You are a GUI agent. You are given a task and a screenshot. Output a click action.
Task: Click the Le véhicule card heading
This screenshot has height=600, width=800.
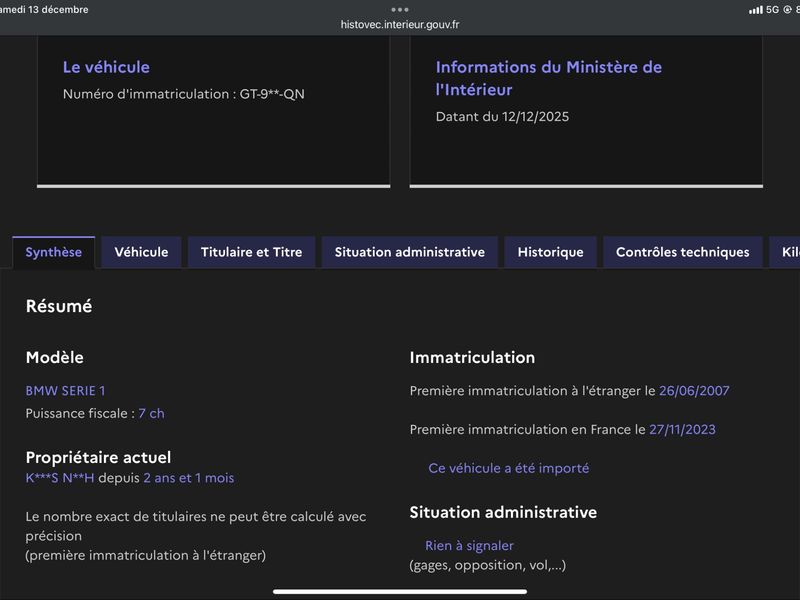click(x=106, y=67)
